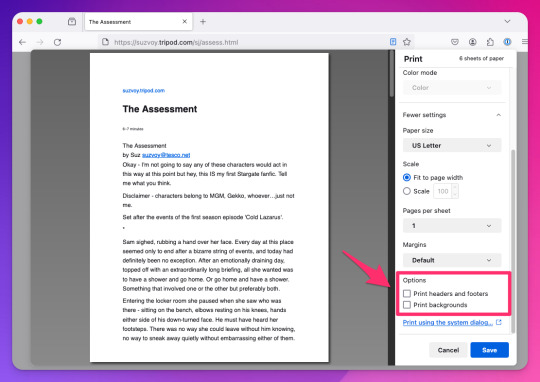Toggle Reader View icon in address bar

coord(393,42)
